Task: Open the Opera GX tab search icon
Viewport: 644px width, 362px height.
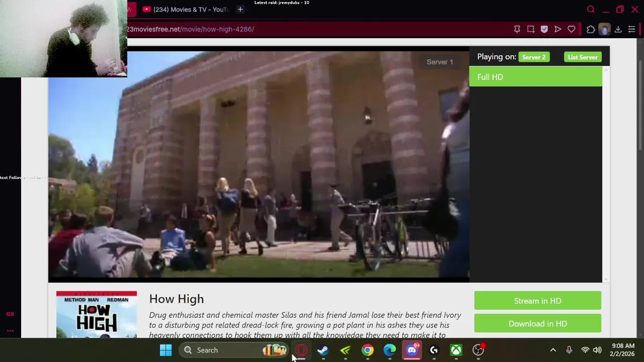Action: click(x=591, y=10)
